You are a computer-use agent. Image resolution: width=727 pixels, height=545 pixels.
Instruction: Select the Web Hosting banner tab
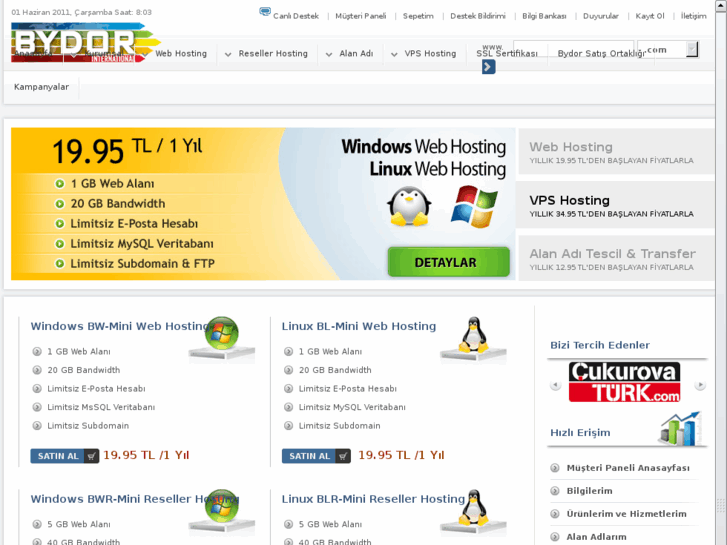(616, 151)
